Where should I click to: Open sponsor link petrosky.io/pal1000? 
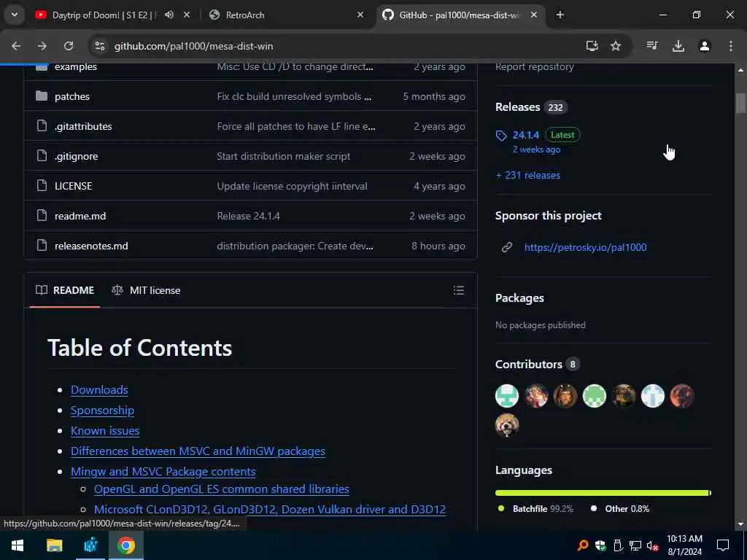(x=586, y=247)
